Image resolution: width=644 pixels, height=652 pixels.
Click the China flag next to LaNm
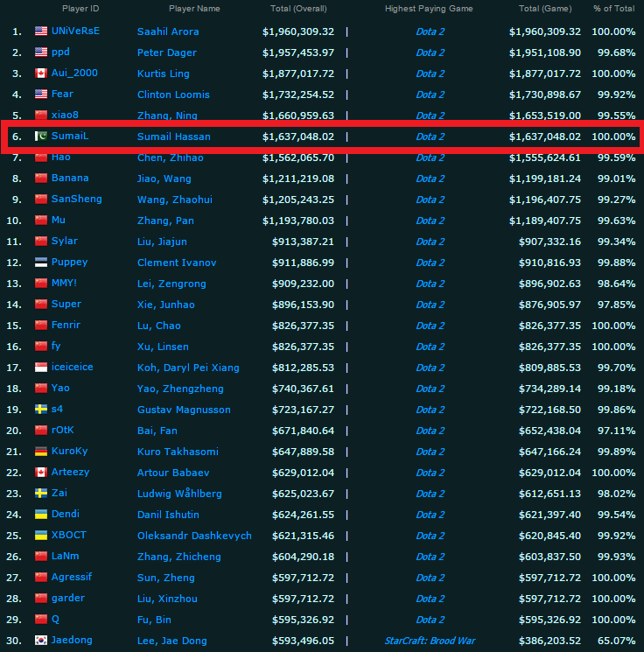point(41,556)
